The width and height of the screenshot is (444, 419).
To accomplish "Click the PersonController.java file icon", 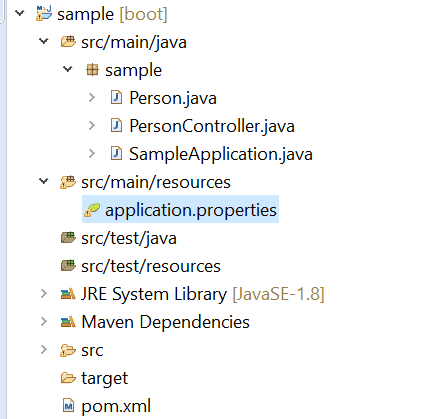I will (116, 126).
